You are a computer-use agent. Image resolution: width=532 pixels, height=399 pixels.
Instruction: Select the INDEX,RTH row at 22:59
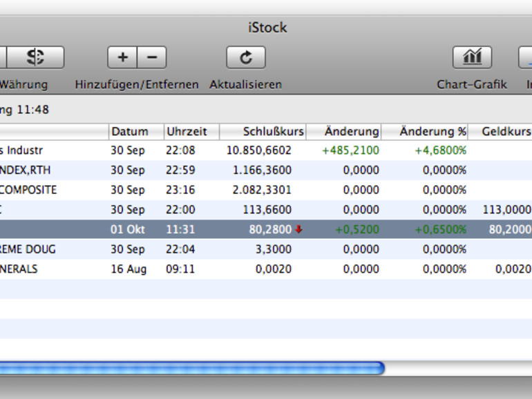(x=266, y=171)
